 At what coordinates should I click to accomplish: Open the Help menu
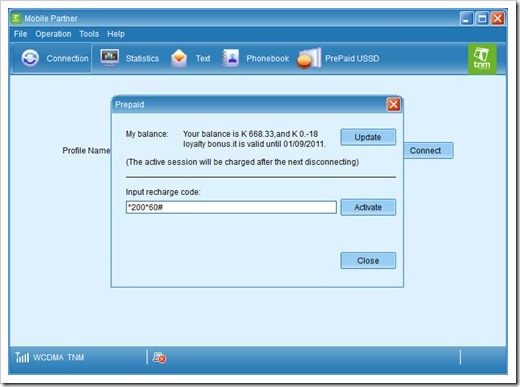click(x=116, y=34)
